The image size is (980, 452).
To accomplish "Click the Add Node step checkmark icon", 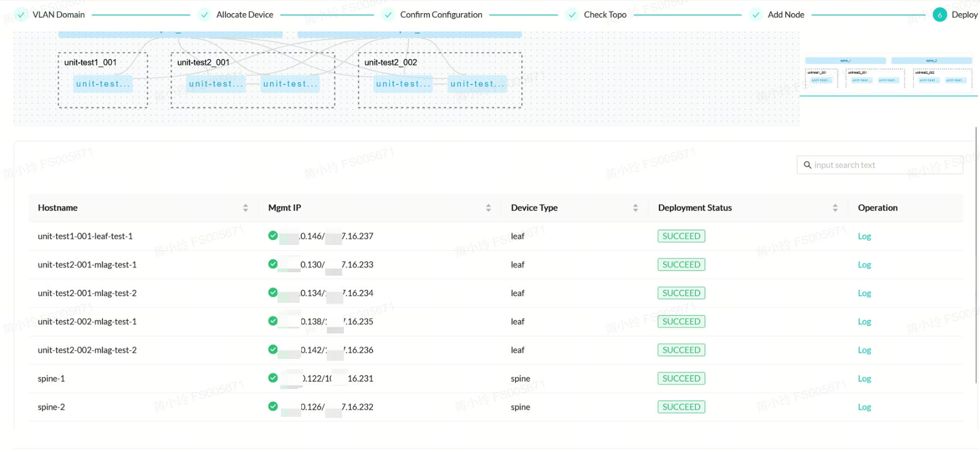I will [x=756, y=15].
